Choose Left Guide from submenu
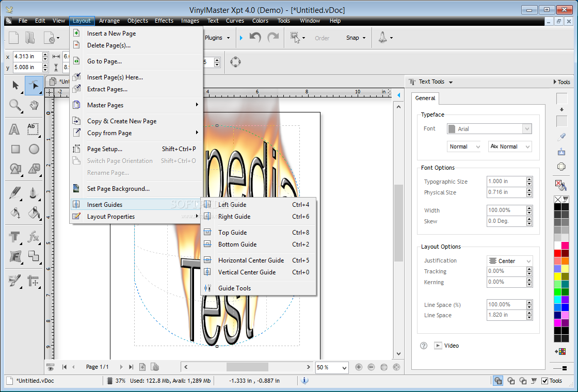 [x=258, y=204]
